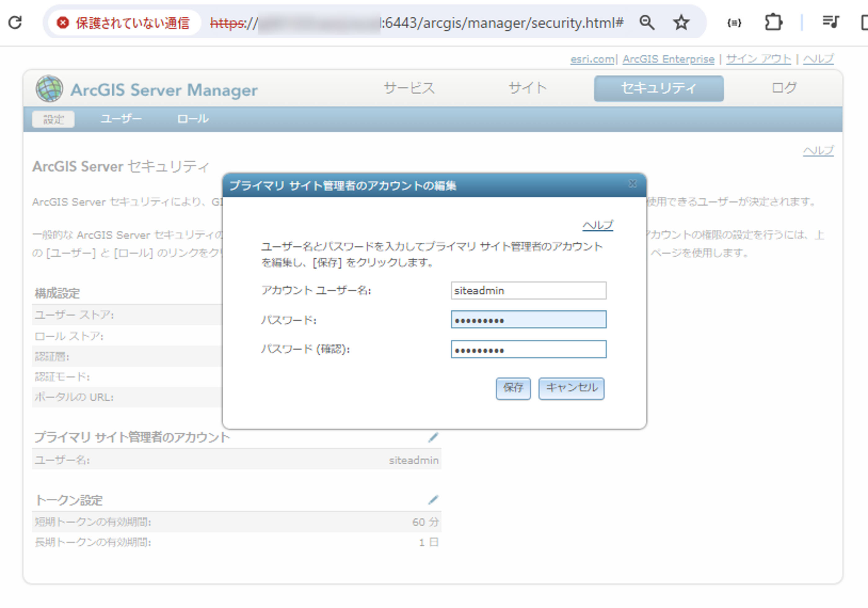Click the 短期トークンの有効期間: label
The image size is (868, 608).
pos(93,522)
